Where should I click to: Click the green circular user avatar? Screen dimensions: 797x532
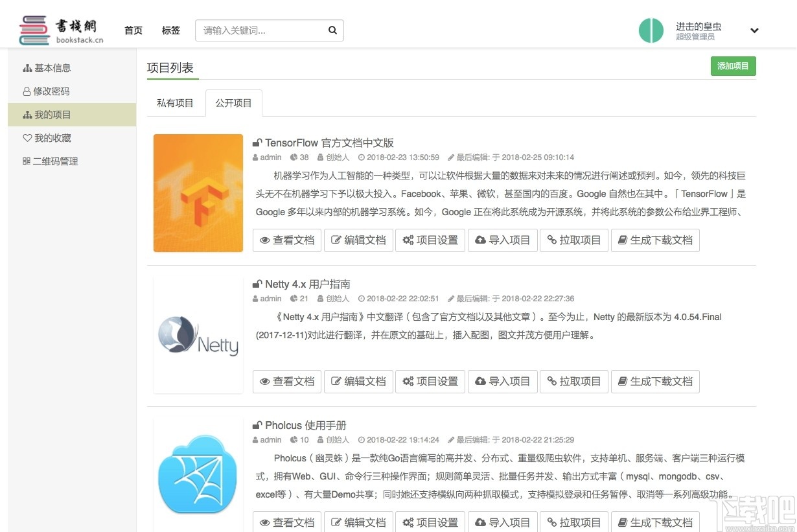(x=651, y=30)
